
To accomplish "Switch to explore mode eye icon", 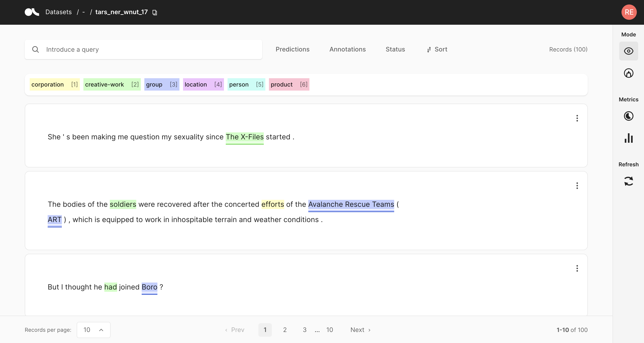I will tap(628, 51).
